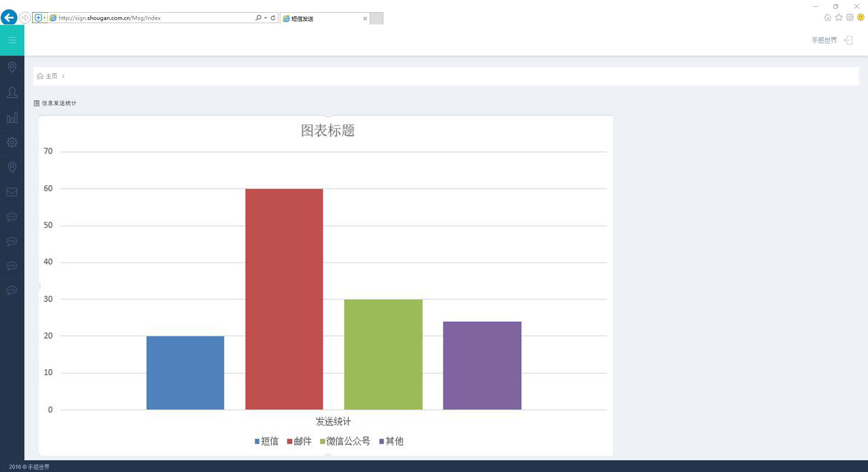The width and height of the screenshot is (868, 472).
Task: Go back with browser back arrow
Action: 9,18
